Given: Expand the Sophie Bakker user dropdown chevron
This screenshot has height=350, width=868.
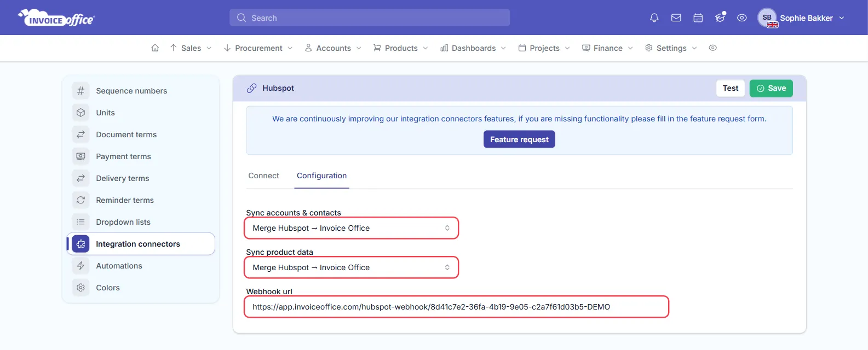Looking at the screenshot, I should tap(842, 18).
